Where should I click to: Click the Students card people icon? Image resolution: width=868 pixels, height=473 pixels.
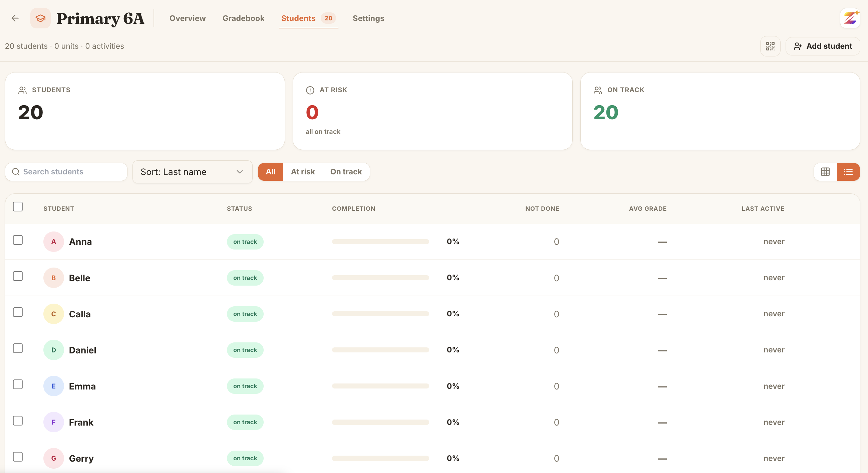click(22, 90)
